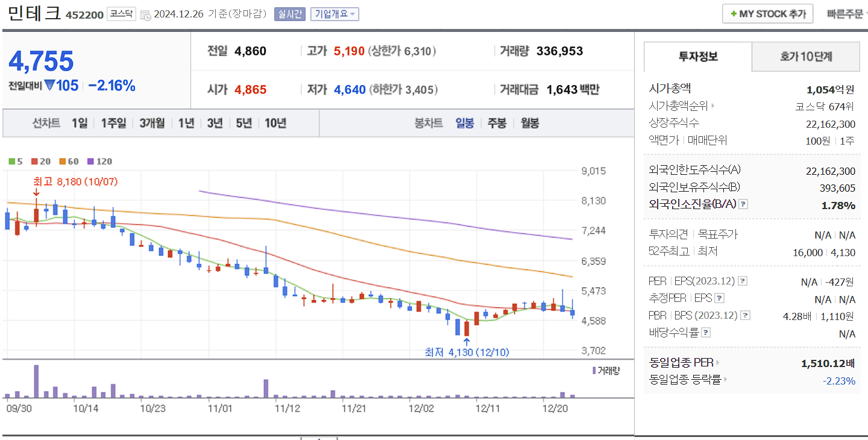Screen dimensions: 868x440
Task: Click the 코스닥 badge next to the ticker
Action: tap(122, 14)
